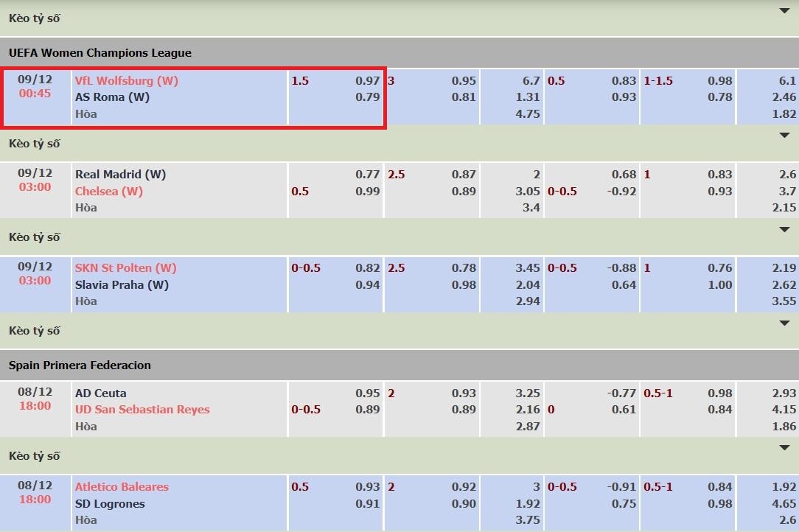The height and width of the screenshot is (532, 799).
Task: Open the SKN St Polten (W) team link
Action: point(125,267)
